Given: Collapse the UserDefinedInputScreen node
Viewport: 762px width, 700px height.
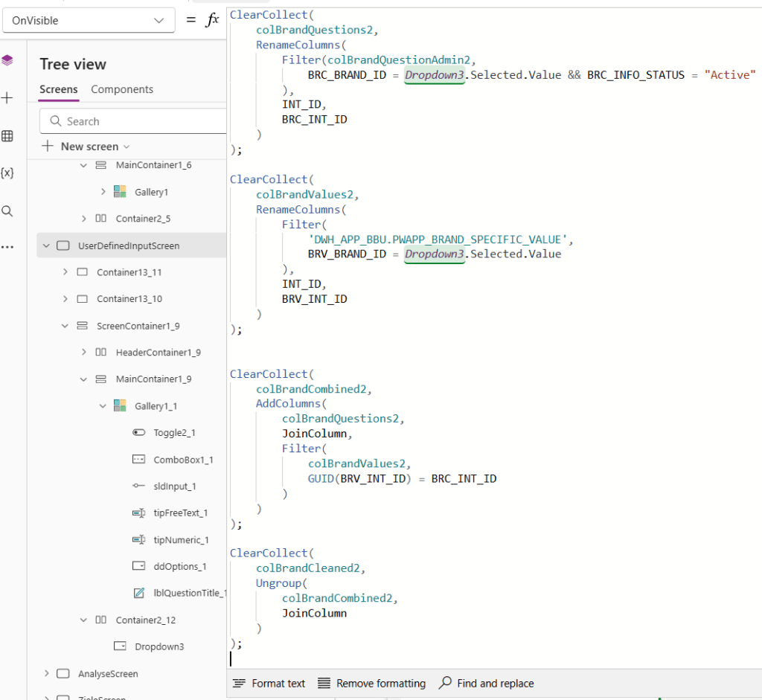Looking at the screenshot, I should coord(46,245).
